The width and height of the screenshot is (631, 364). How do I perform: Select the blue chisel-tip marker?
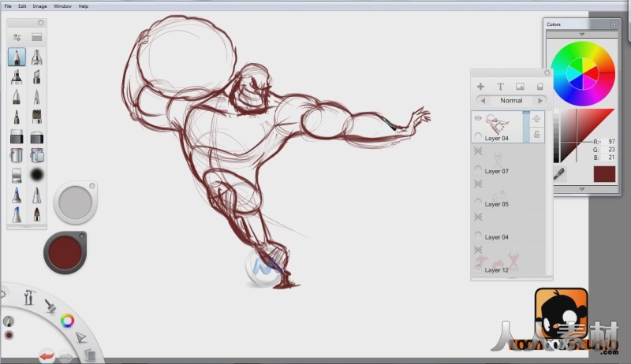(x=17, y=214)
